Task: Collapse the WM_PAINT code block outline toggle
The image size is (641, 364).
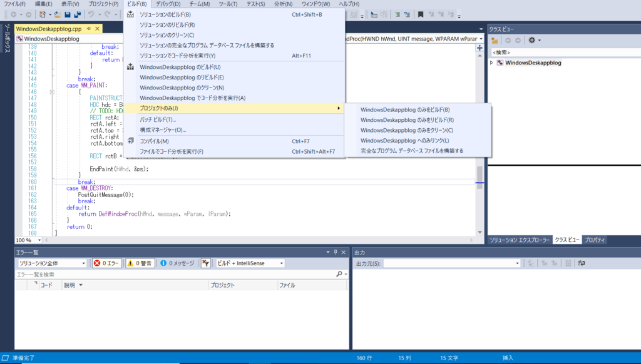Action: [x=52, y=92]
